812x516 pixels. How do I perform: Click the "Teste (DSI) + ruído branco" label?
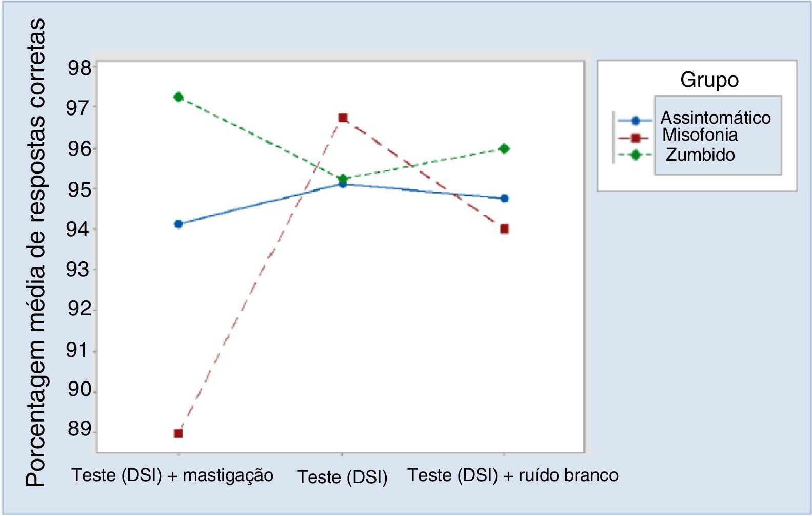(x=513, y=475)
